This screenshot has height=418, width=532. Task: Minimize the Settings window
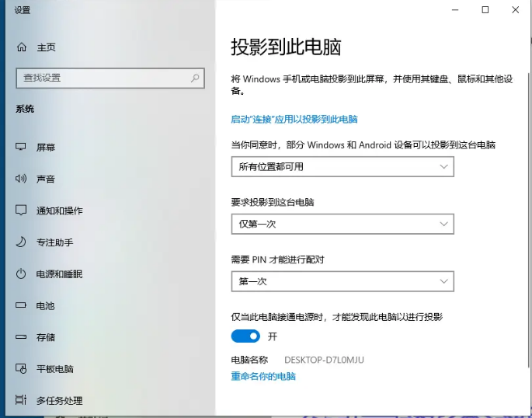click(455, 10)
